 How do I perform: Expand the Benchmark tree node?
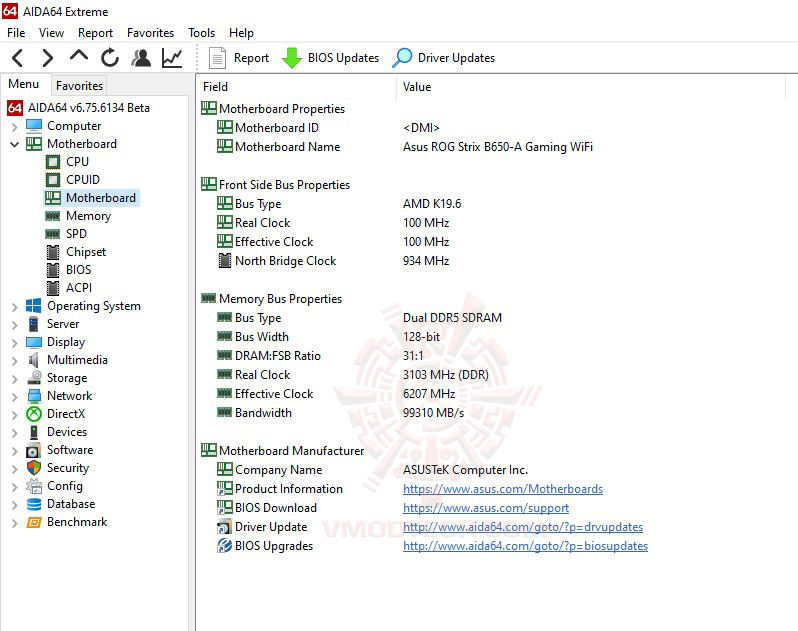click(14, 523)
